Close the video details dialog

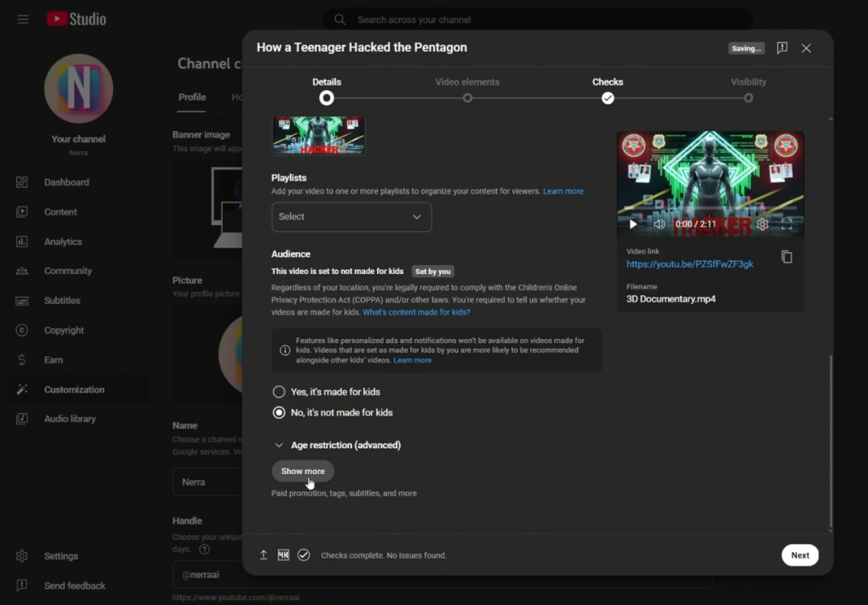pos(806,48)
